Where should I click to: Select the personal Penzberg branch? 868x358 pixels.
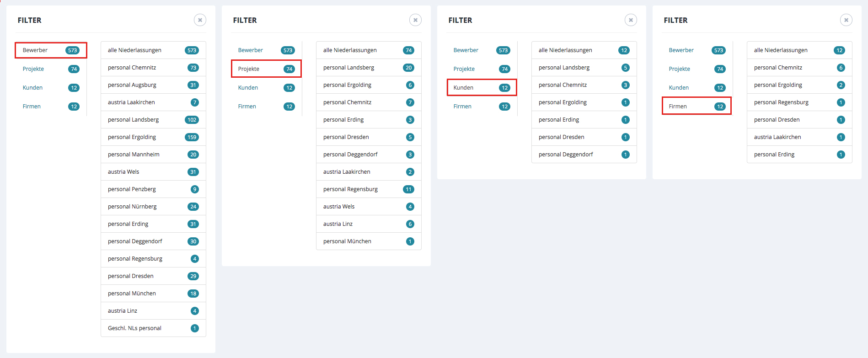[x=153, y=189]
